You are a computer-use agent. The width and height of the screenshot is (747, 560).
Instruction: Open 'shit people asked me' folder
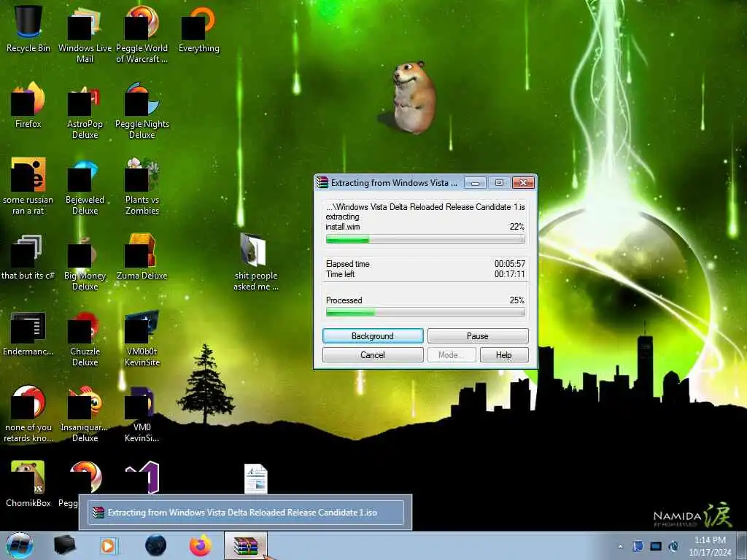coord(255,262)
